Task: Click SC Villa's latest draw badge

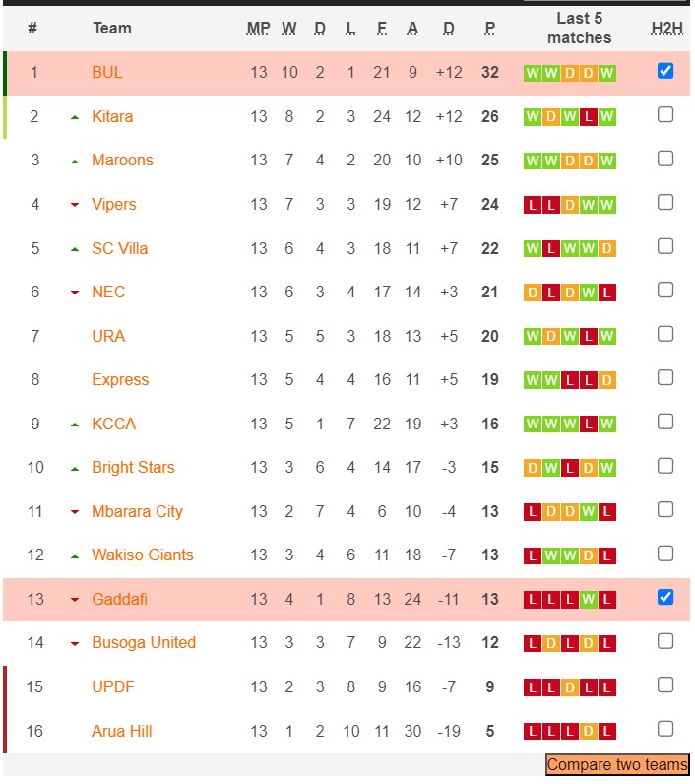Action: [606, 248]
